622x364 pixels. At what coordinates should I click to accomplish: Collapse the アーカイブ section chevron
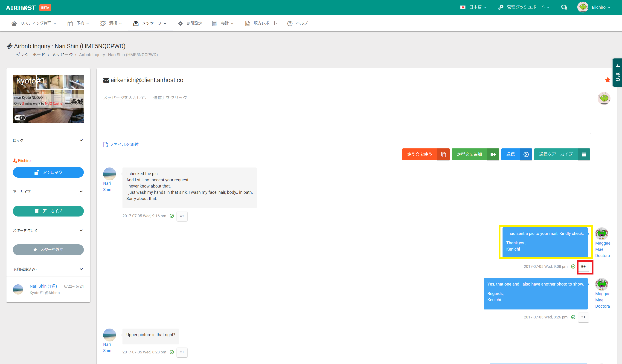[81, 191]
